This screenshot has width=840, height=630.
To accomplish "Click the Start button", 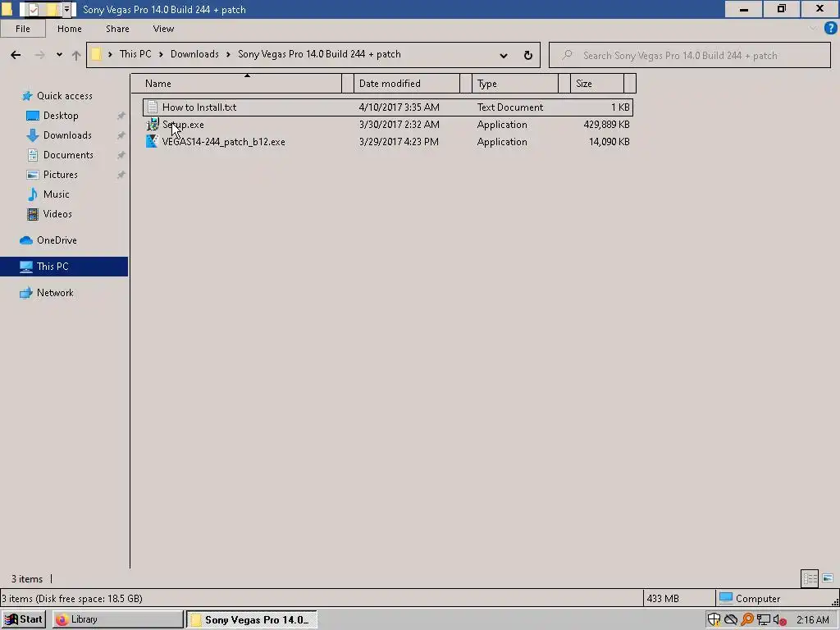I will (24, 619).
